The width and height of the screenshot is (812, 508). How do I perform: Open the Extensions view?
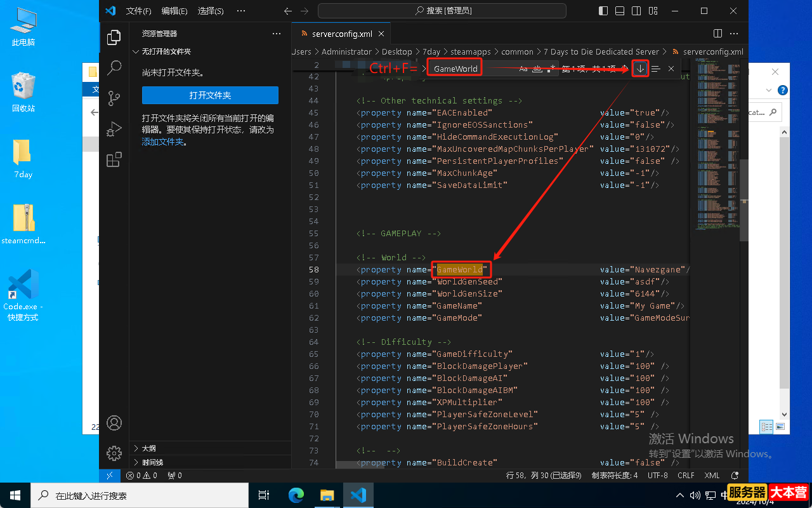pos(114,159)
